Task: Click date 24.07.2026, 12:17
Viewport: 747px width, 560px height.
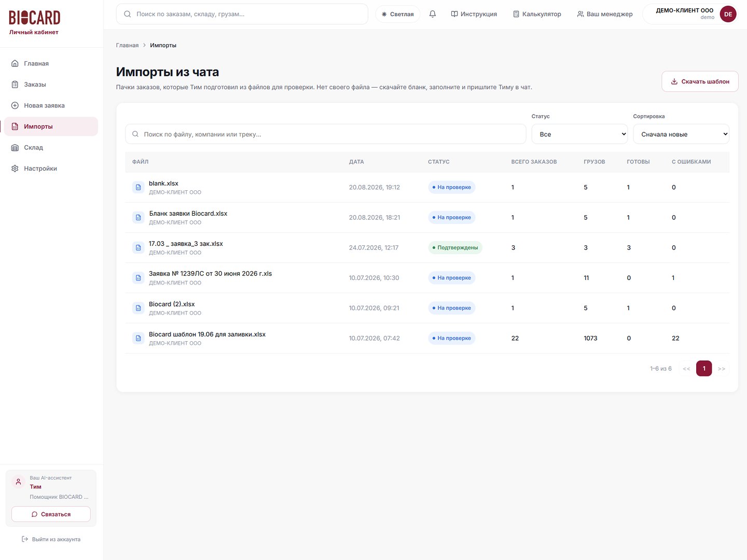Action: (374, 248)
